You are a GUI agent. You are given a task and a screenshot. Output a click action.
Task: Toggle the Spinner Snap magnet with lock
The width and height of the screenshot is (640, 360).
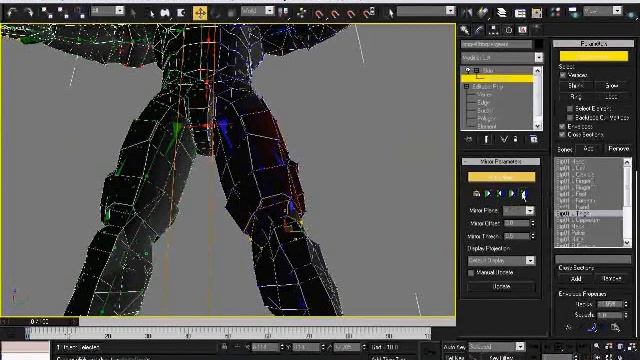[x=369, y=13]
